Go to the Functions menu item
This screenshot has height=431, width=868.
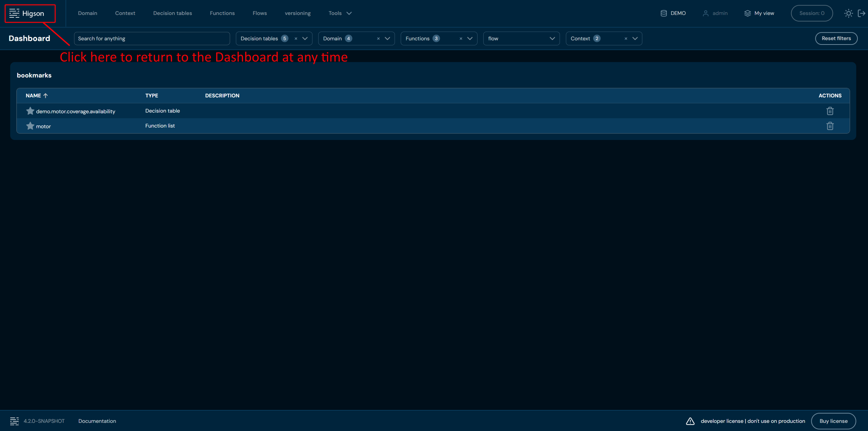[x=222, y=13]
